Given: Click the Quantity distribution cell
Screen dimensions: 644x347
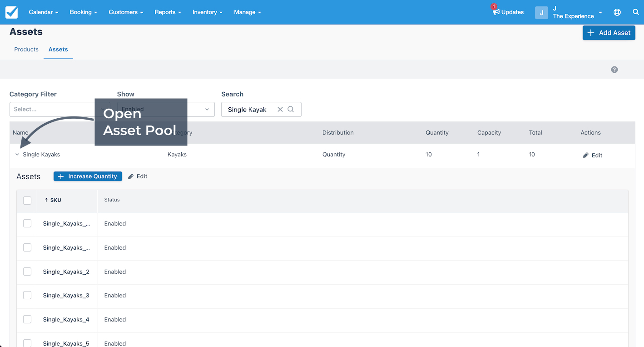Looking at the screenshot, I should 334,155.
